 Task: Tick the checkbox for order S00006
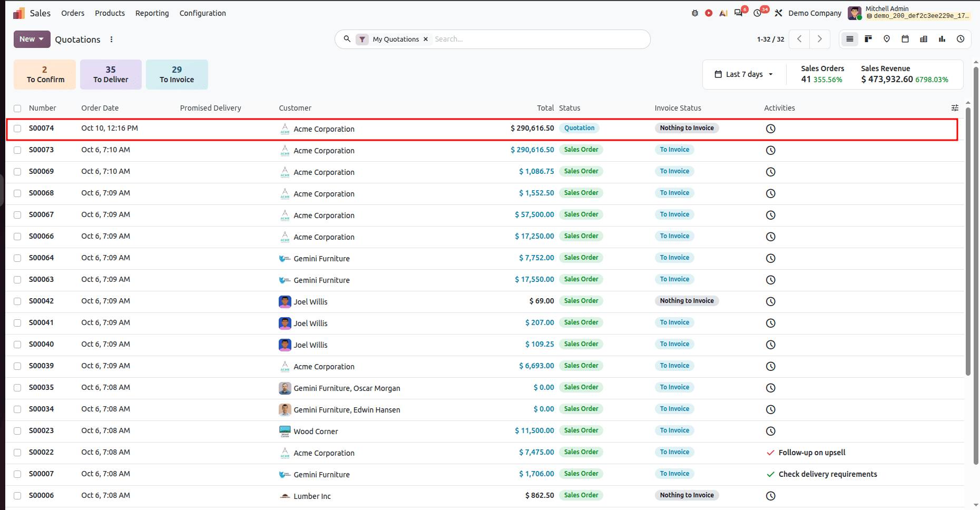tap(17, 496)
